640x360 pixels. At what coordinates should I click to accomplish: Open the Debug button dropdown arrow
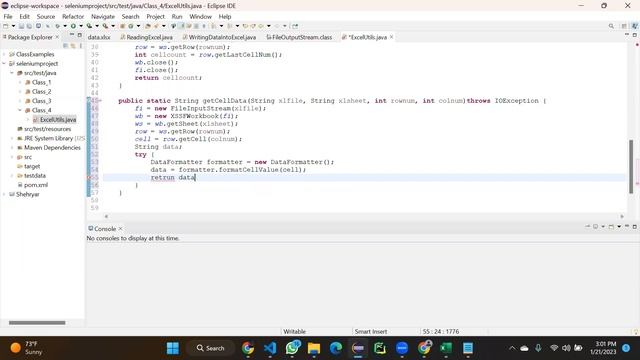point(64,26)
